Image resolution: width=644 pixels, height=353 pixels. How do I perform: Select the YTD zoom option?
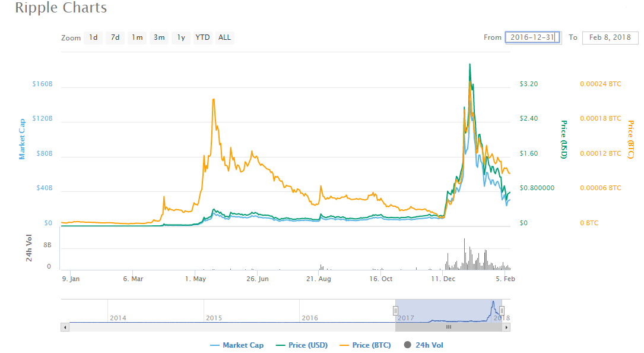point(203,37)
